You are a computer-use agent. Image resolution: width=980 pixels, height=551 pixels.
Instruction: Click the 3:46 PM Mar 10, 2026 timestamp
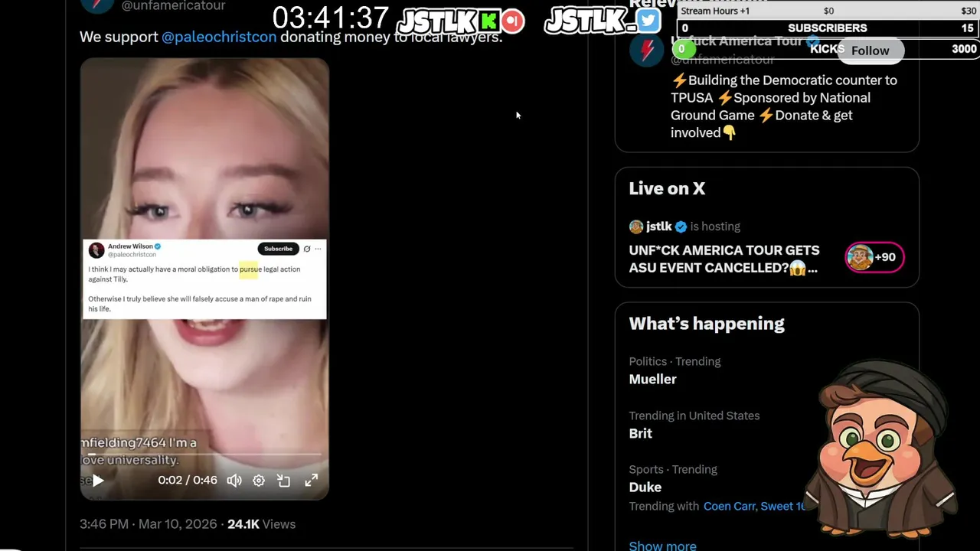coord(149,524)
